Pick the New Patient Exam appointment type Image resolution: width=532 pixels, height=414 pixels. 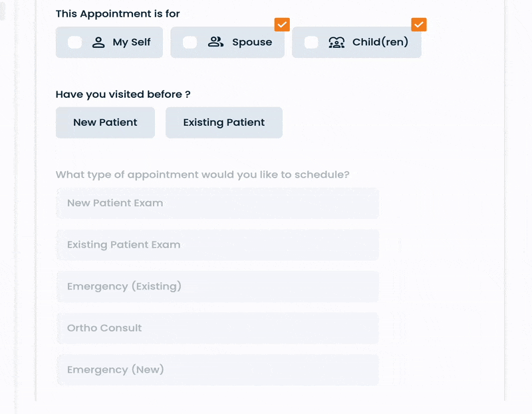217,203
